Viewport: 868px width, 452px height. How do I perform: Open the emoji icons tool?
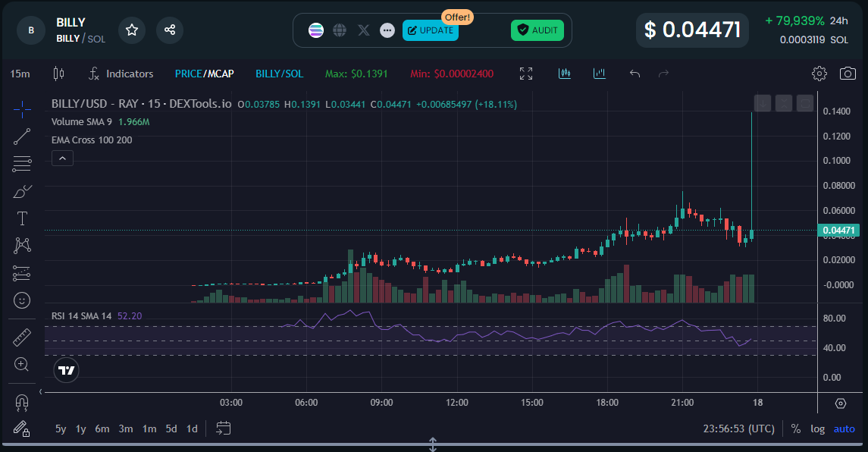22,300
